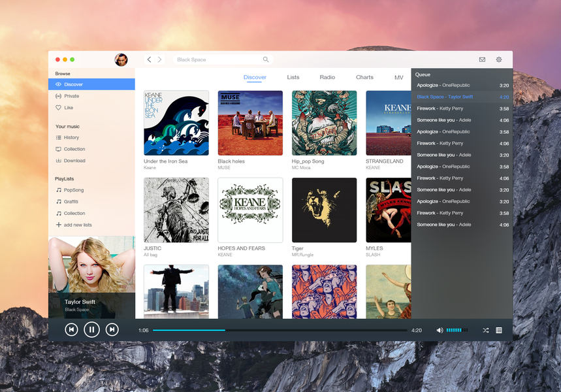This screenshot has height=392, width=561.
Task: Open the orange and blue pattern album cover
Action: 324,292
